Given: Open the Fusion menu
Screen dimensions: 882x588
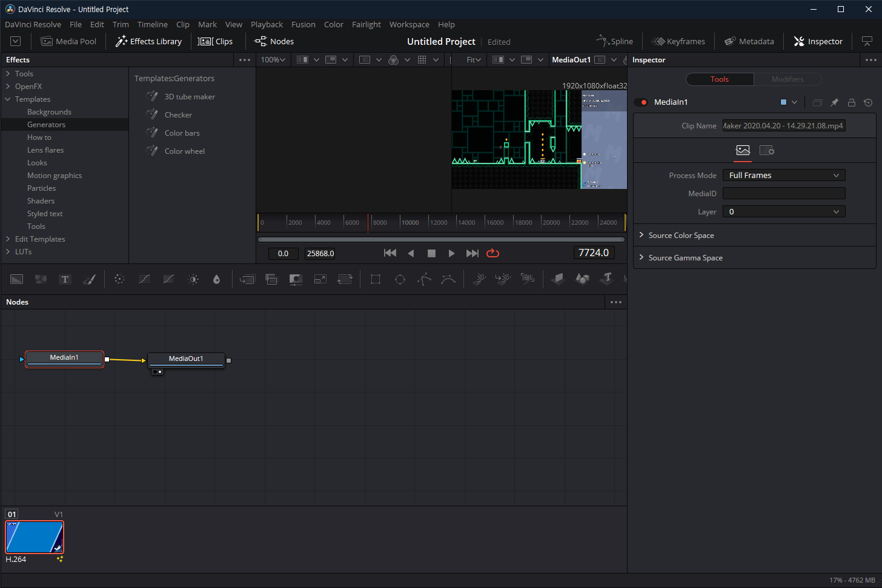Looking at the screenshot, I should pos(303,24).
